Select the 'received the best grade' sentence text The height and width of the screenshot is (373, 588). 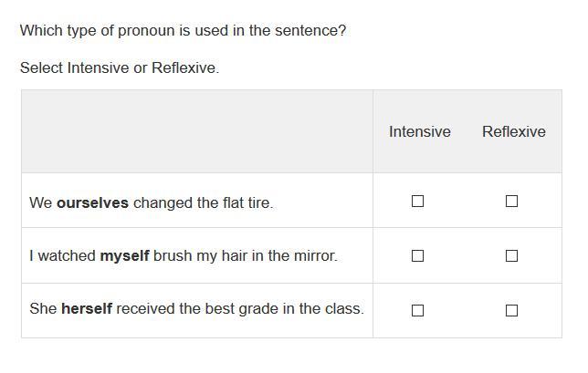196,309
